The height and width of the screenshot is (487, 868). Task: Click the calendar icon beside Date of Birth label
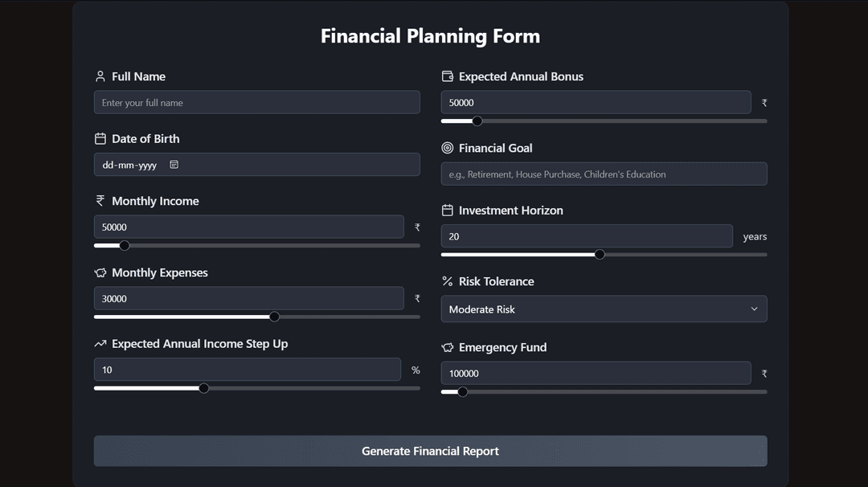100,139
